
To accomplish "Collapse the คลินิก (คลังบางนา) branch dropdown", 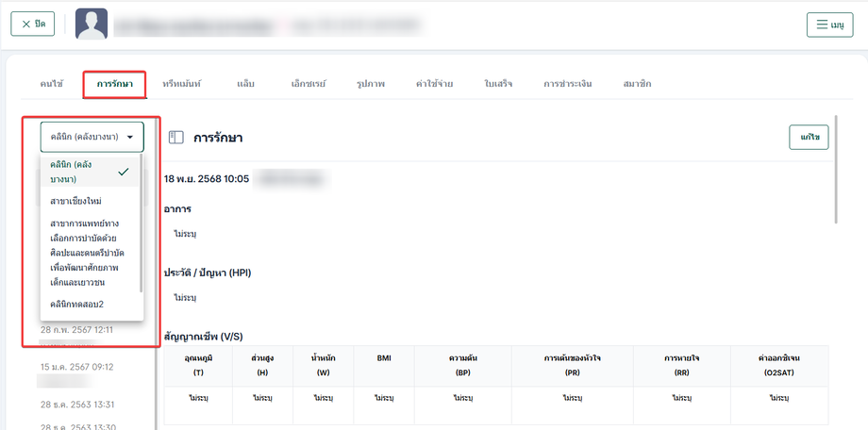I will click(92, 137).
